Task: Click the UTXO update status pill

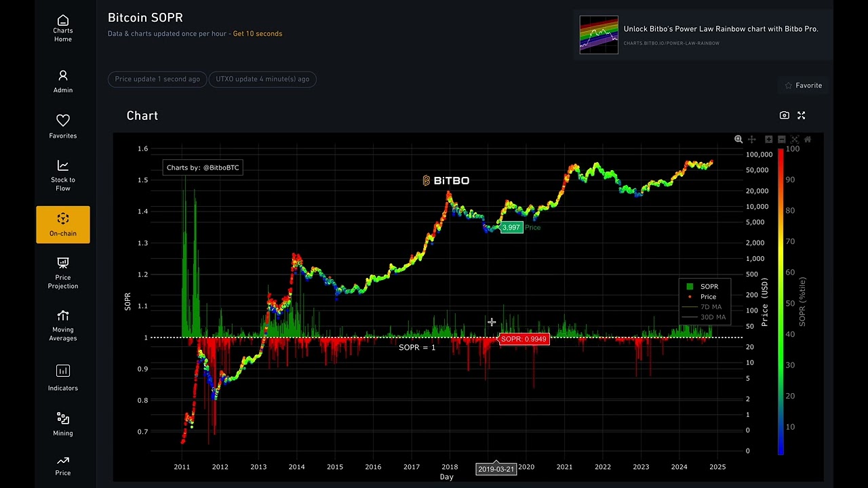Action: 262,79
